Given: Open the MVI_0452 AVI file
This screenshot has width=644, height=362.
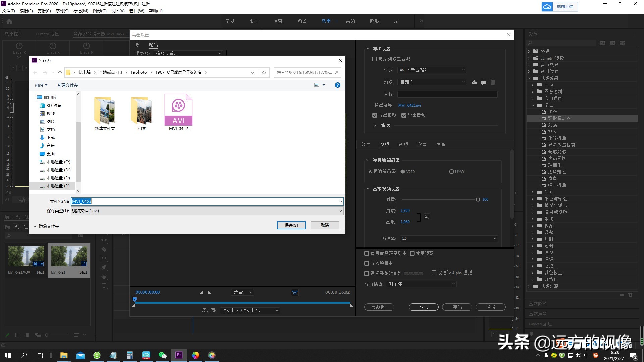Looking at the screenshot, I should pos(178,112).
